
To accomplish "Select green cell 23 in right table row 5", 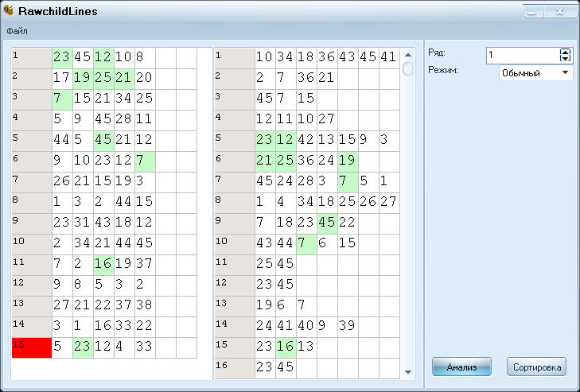I will tap(265, 141).
